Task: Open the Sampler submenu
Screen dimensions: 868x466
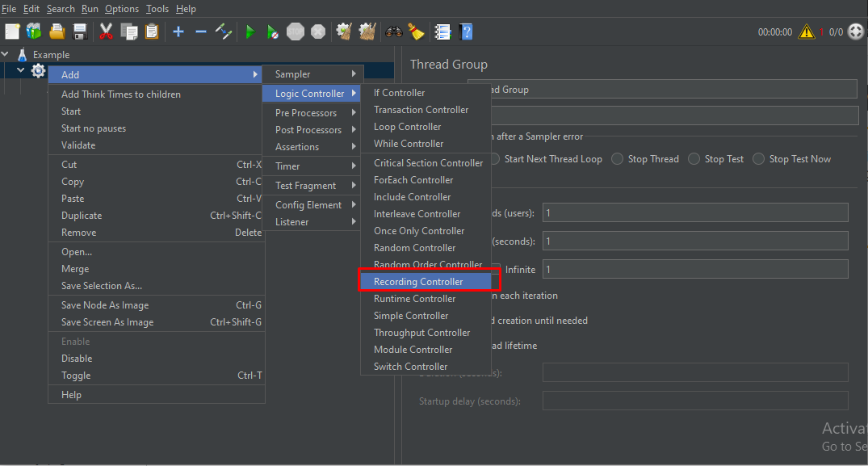Action: tap(312, 74)
